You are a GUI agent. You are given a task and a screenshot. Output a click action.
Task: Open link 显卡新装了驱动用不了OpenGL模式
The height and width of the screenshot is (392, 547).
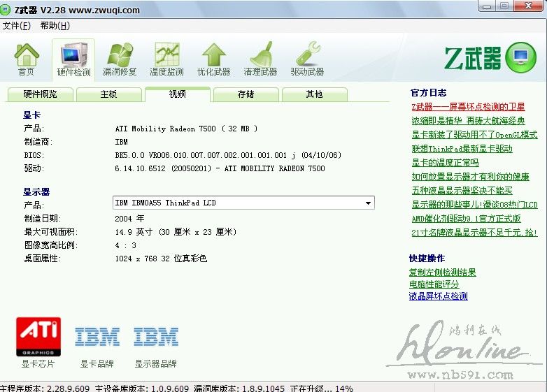(474, 135)
